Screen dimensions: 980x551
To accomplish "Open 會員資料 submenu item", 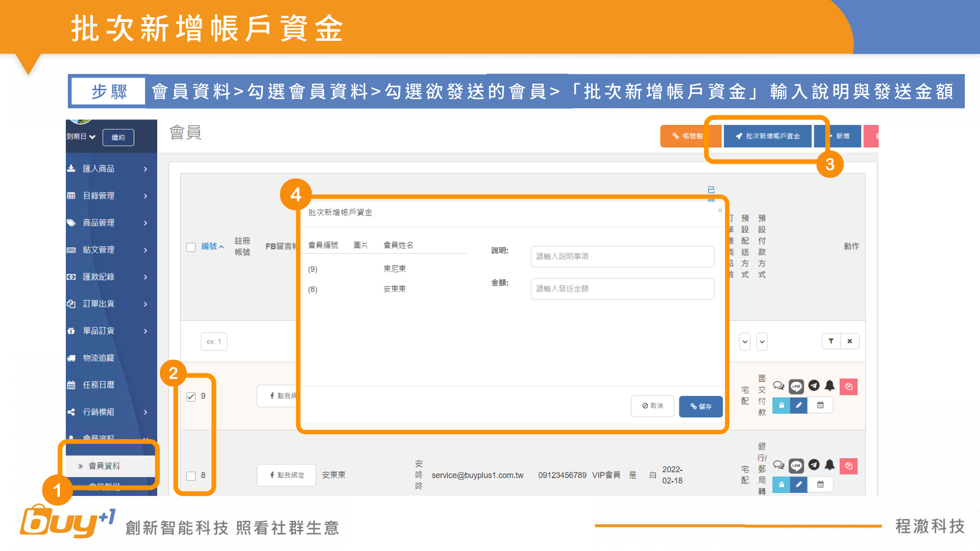I will point(104,466).
